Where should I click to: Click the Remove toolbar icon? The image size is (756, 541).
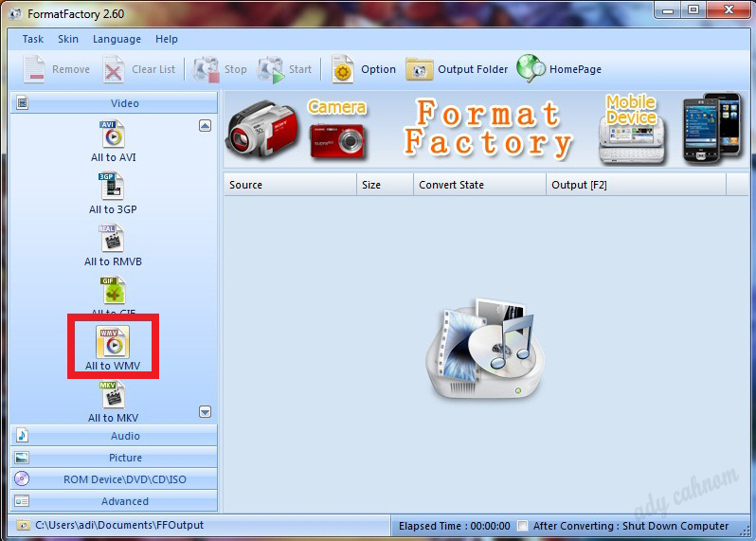point(34,69)
